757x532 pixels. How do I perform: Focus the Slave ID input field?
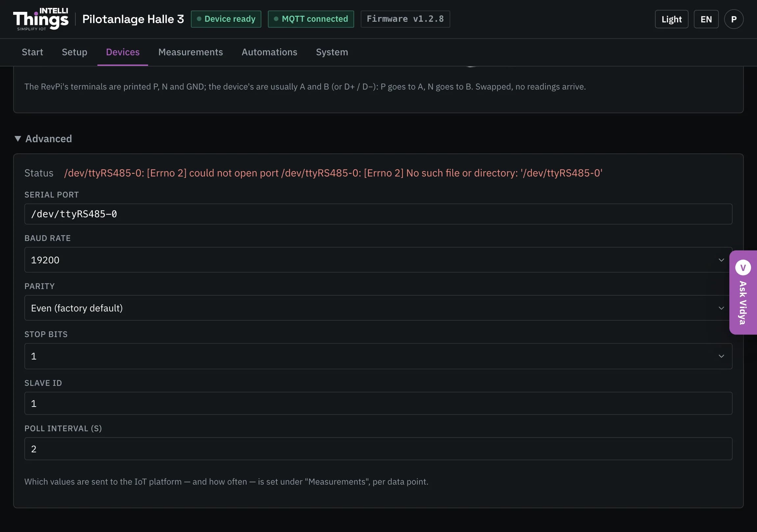(x=378, y=403)
